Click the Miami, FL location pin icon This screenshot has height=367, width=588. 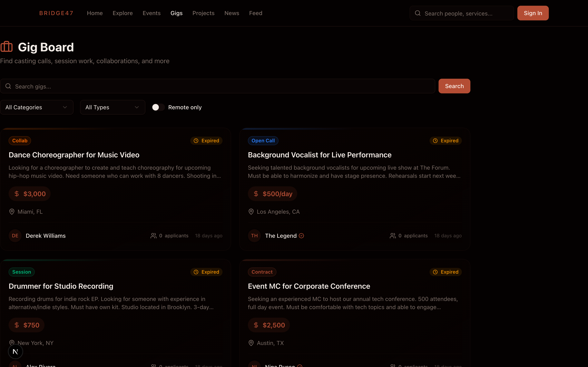[12, 212]
